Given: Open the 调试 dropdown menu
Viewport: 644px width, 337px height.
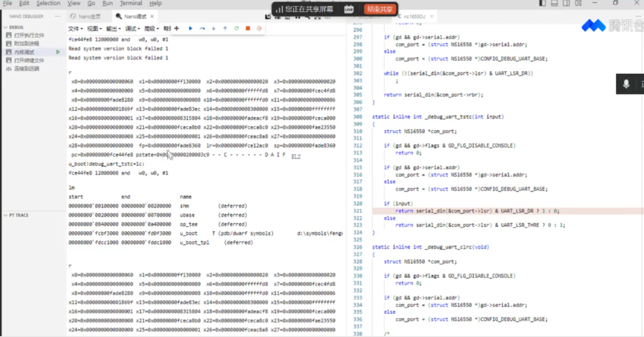Looking at the screenshot, I should 132,28.
